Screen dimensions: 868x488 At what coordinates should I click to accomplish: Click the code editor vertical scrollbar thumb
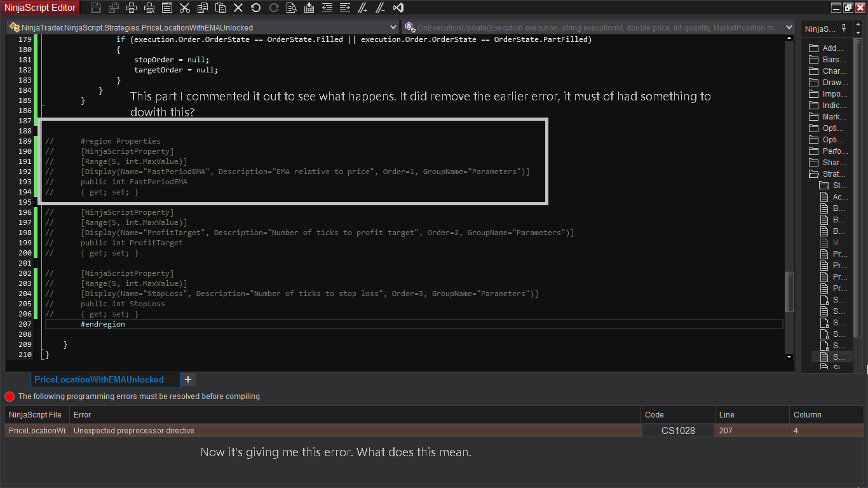(x=790, y=292)
